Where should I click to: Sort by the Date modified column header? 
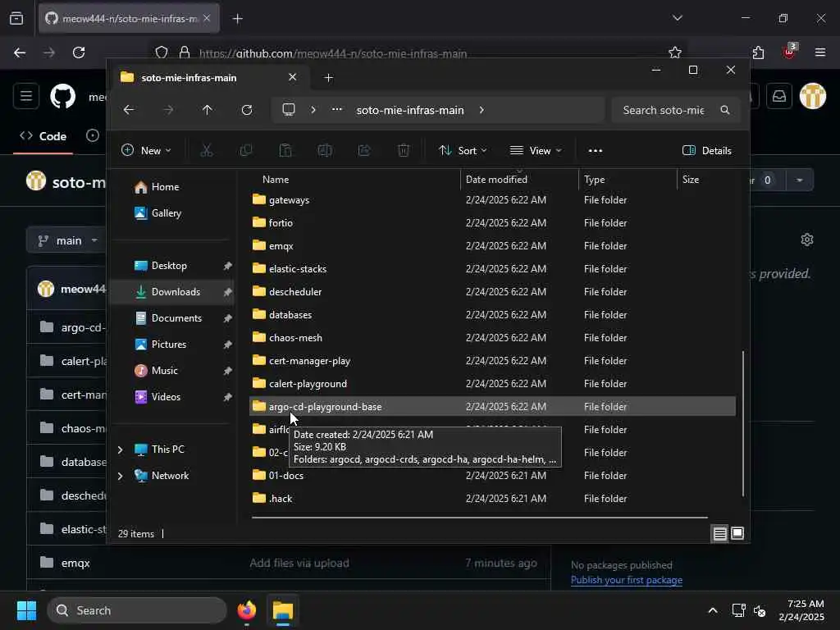click(519, 180)
